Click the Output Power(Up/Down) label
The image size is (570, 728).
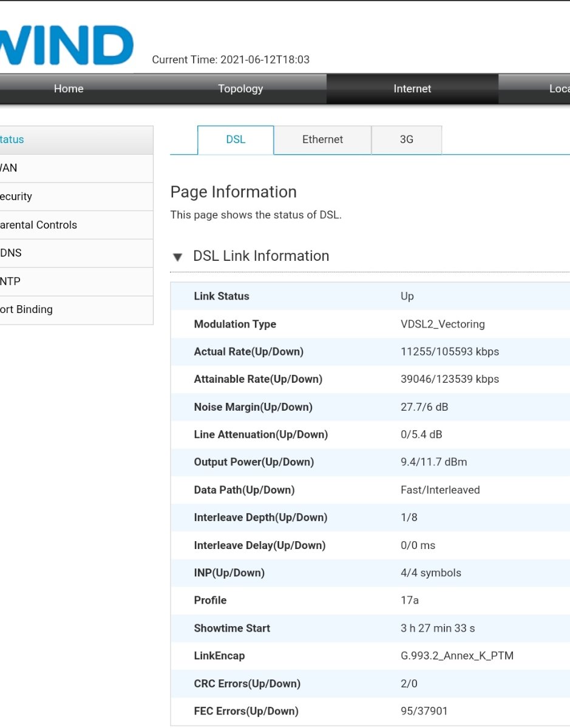coord(254,462)
